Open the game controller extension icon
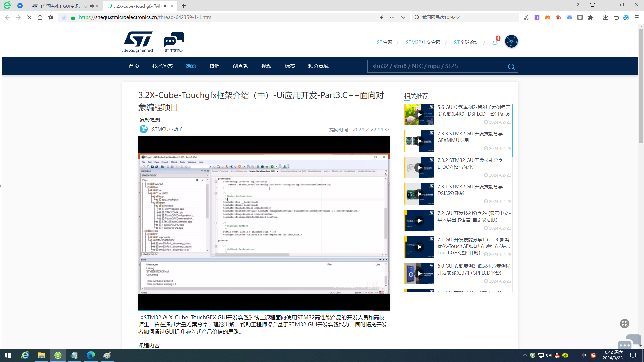Screen dimensions: 644x362 [x=548, y=17]
